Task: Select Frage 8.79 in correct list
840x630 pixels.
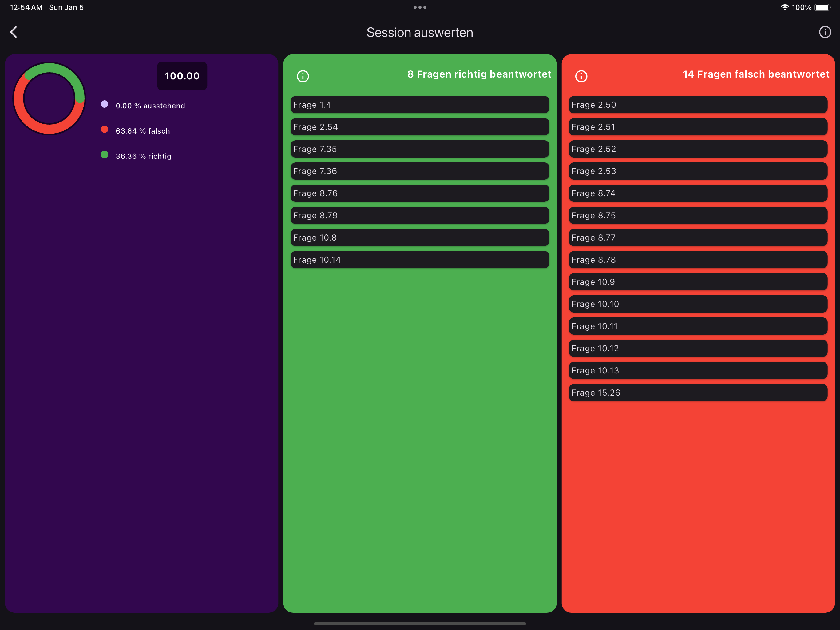Action: pyautogui.click(x=420, y=215)
